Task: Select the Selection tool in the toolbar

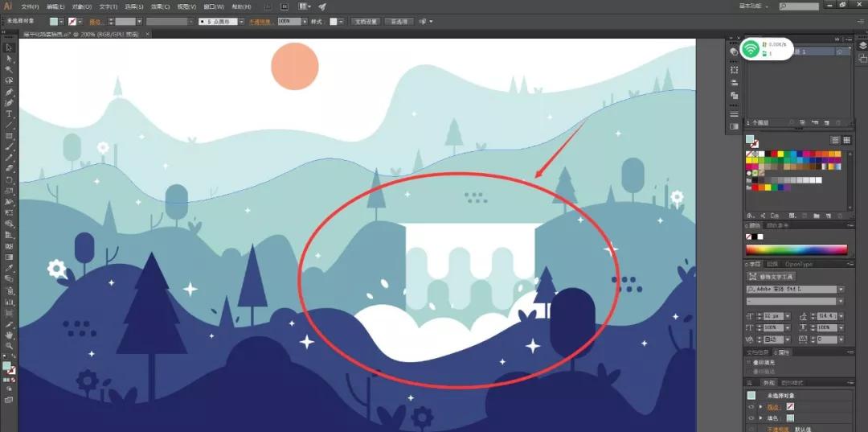Action: click(x=10, y=48)
